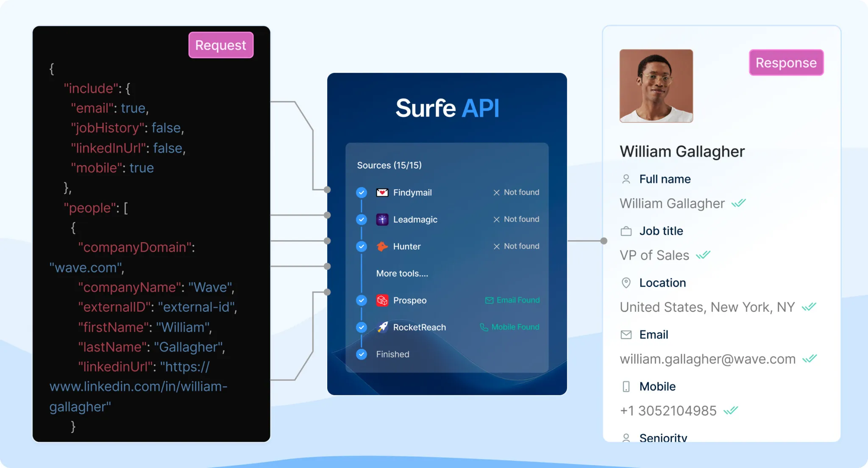Click the "firstName": "William" line
The image size is (868, 468).
click(x=145, y=327)
